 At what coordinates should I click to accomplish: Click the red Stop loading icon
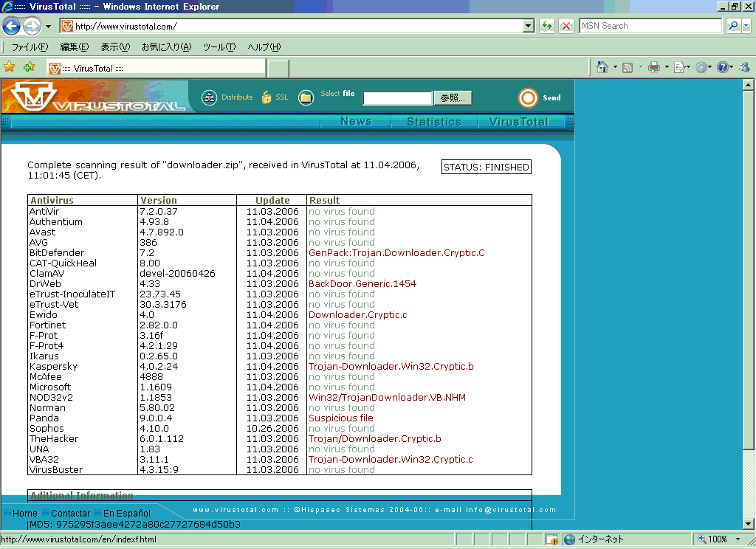pyautogui.click(x=566, y=26)
